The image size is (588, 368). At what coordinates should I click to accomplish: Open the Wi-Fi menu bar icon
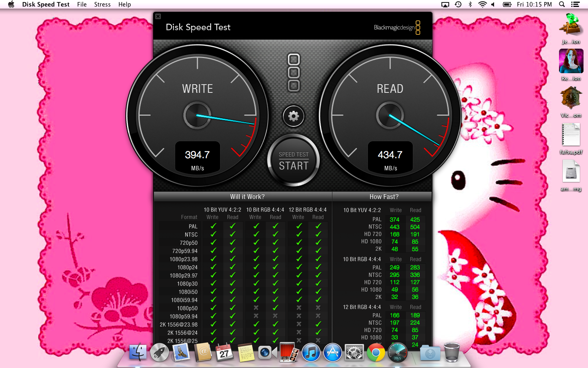(x=482, y=4)
